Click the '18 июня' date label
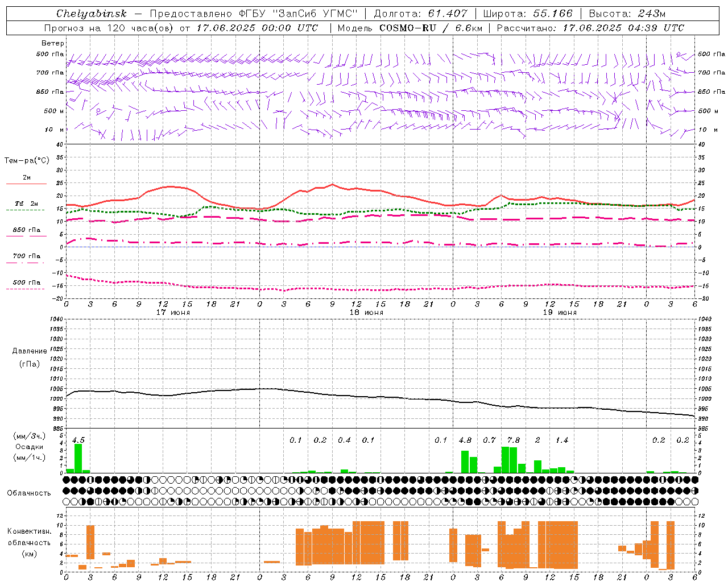 coord(366,313)
